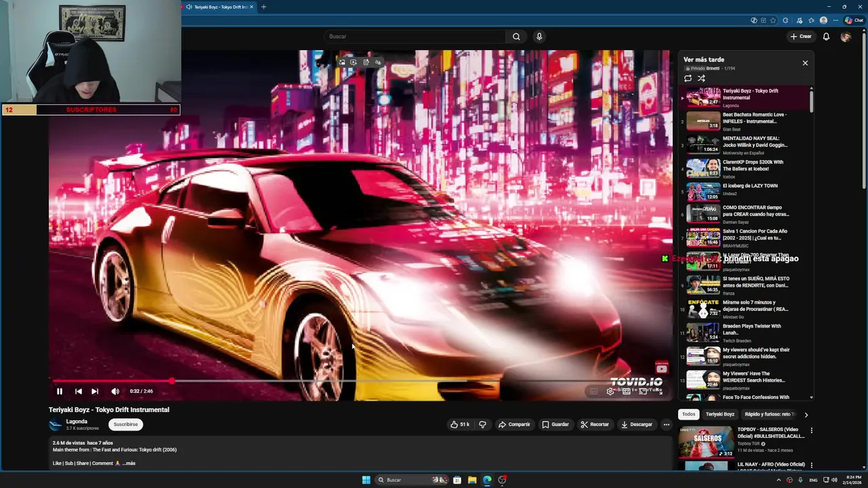Select the Rápido y furioso filter chip
The height and width of the screenshot is (488, 868).
click(770, 414)
